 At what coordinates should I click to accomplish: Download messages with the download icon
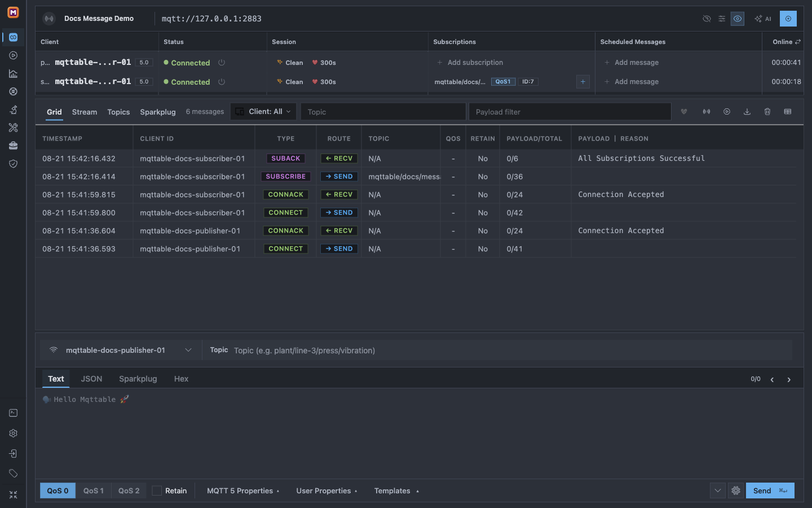[747, 112]
